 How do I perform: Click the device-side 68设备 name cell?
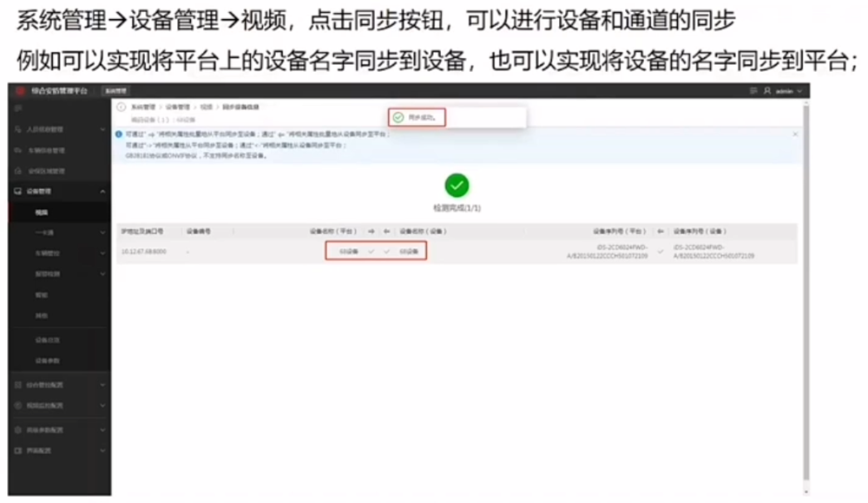409,251
